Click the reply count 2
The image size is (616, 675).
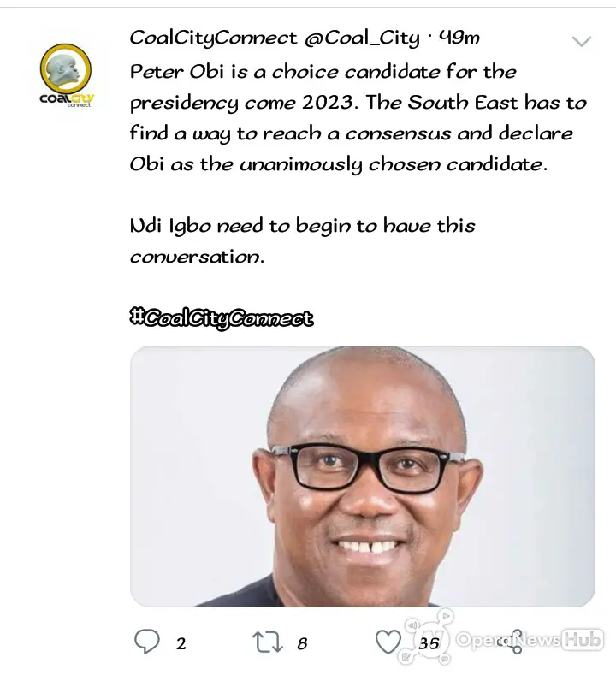click(181, 643)
